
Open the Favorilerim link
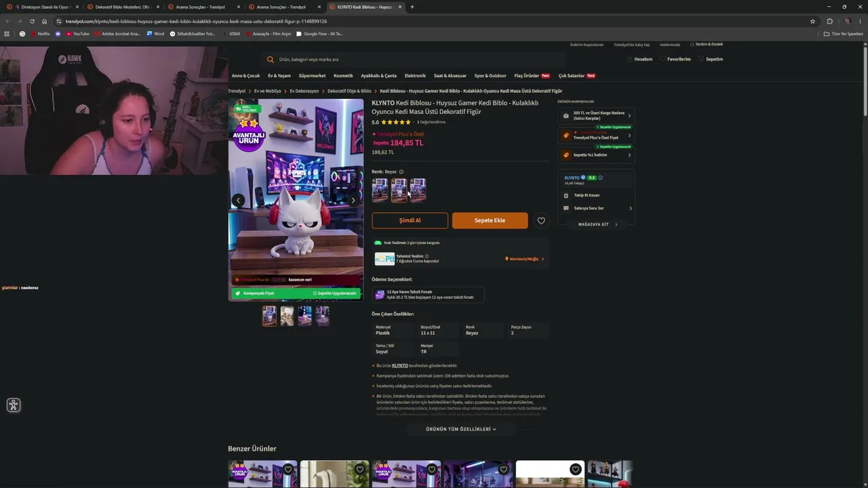coord(675,59)
